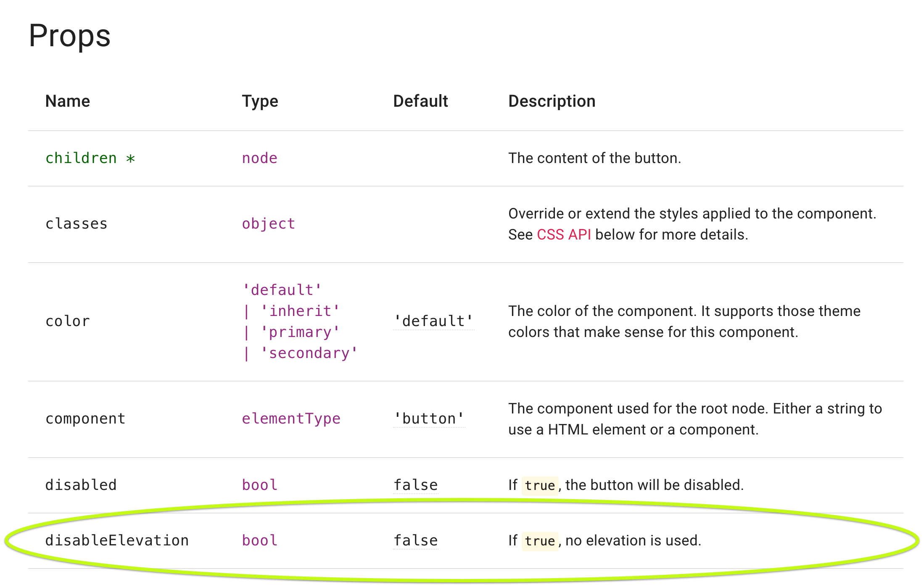Select the classes prop name
This screenshot has height=587, width=924.
(76, 223)
